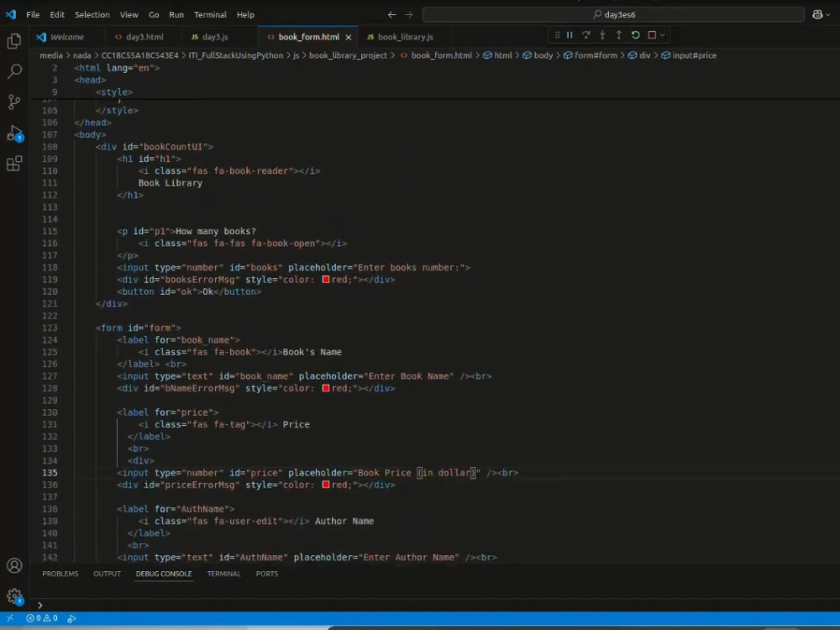Show the PORTS panel tab

click(x=267, y=574)
